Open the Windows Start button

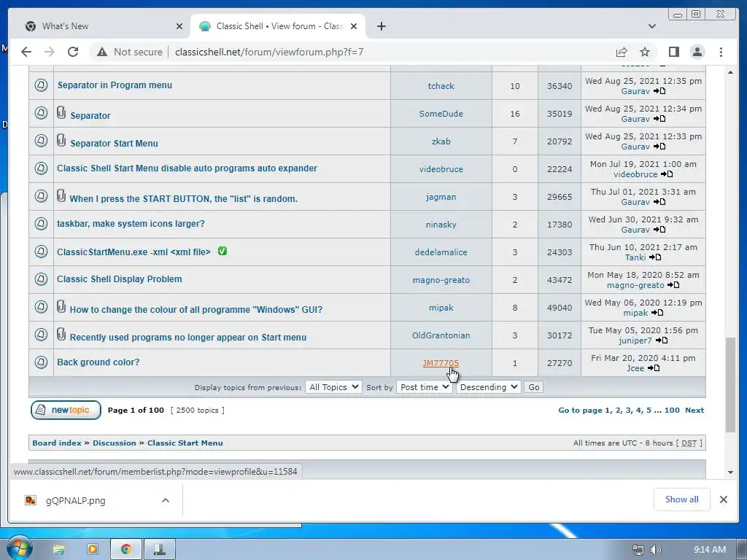click(19, 549)
